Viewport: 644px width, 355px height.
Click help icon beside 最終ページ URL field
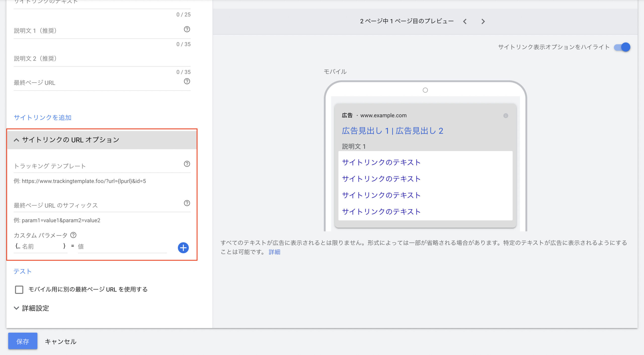click(x=187, y=82)
